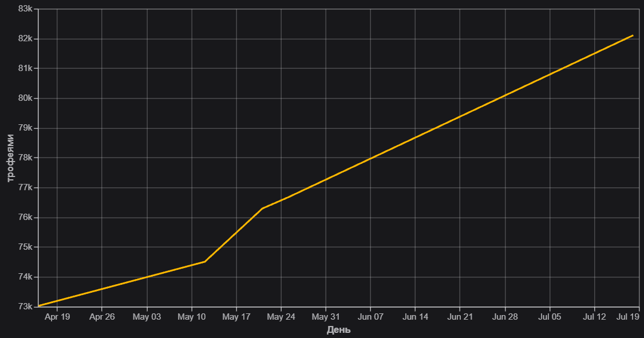644x338 pixels.
Task: Click the 'Jun 07' x-axis label
Action: click(x=370, y=317)
